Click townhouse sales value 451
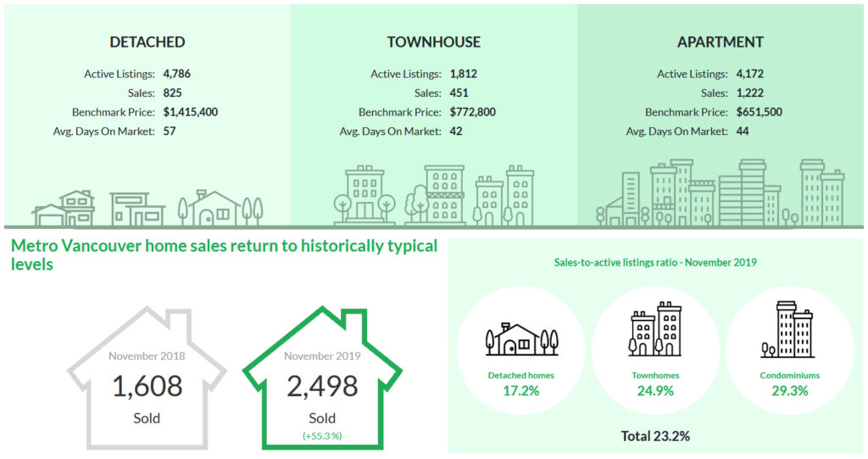868x459 pixels. pos(459,93)
